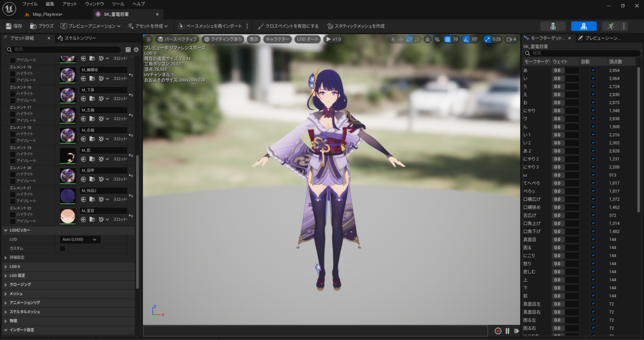Open more options next to reimport base mesh
The image size is (644, 340).
[x=247, y=26]
